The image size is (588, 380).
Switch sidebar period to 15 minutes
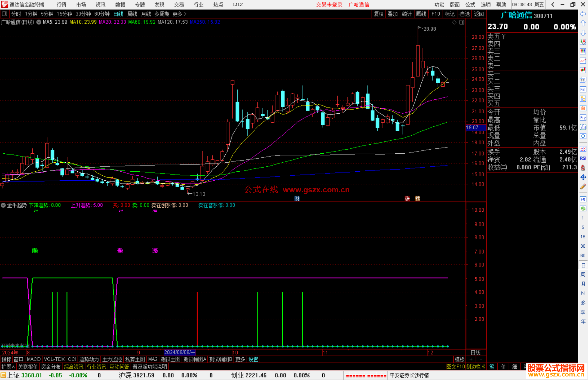click(x=583, y=237)
